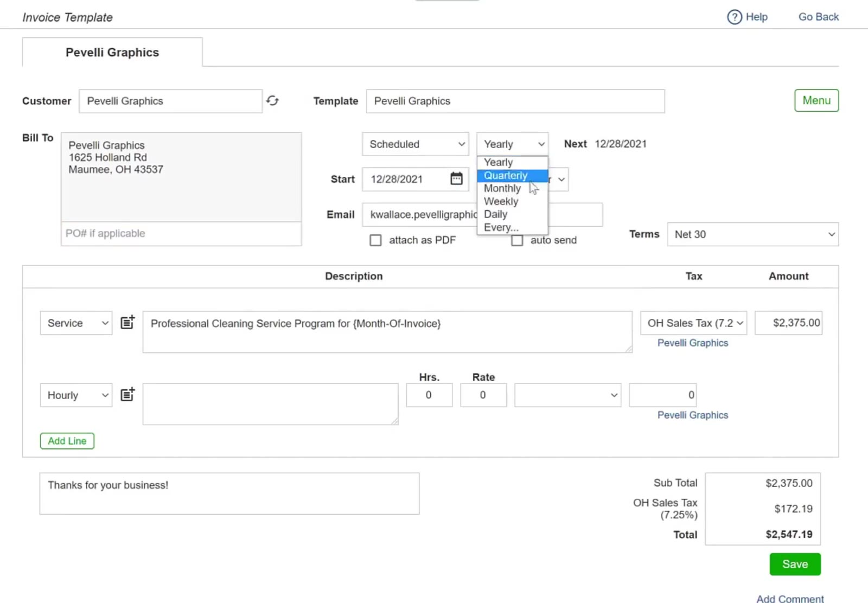
Task: Toggle the auto send checkbox
Action: [517, 240]
